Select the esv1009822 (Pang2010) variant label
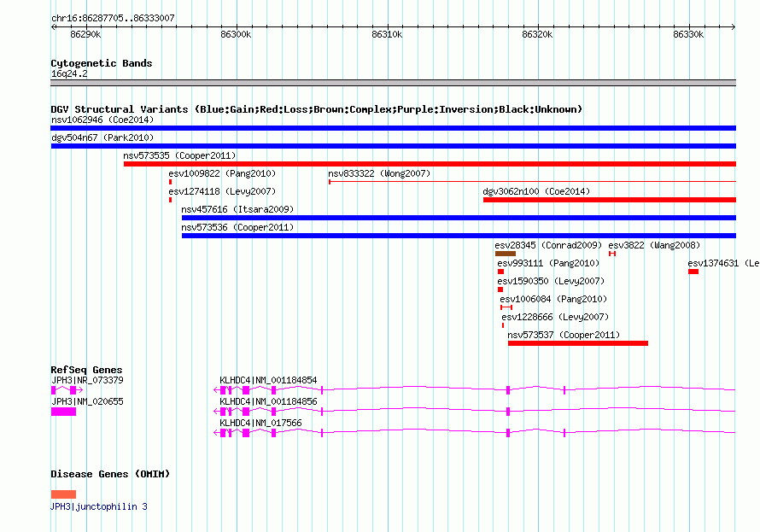This screenshot has height=532, width=760. click(222, 173)
